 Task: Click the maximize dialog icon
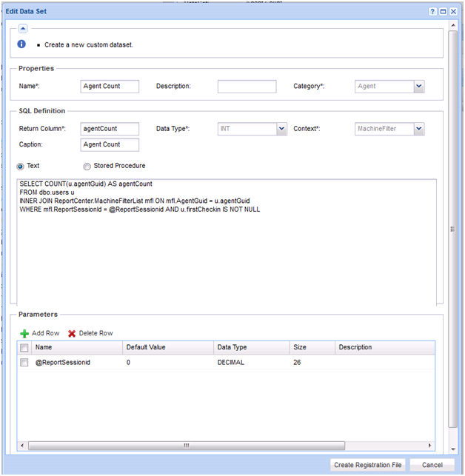pyautogui.click(x=443, y=12)
